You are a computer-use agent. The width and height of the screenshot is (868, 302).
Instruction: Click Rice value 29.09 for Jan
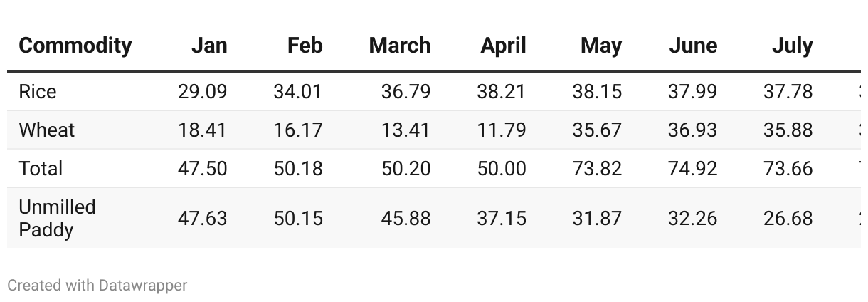pyautogui.click(x=203, y=92)
